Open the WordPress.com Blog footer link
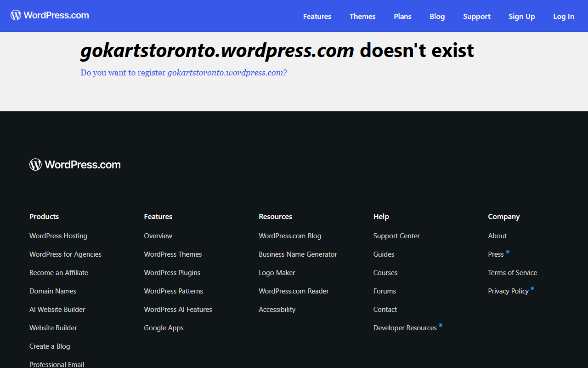The height and width of the screenshot is (368, 588). click(x=290, y=236)
